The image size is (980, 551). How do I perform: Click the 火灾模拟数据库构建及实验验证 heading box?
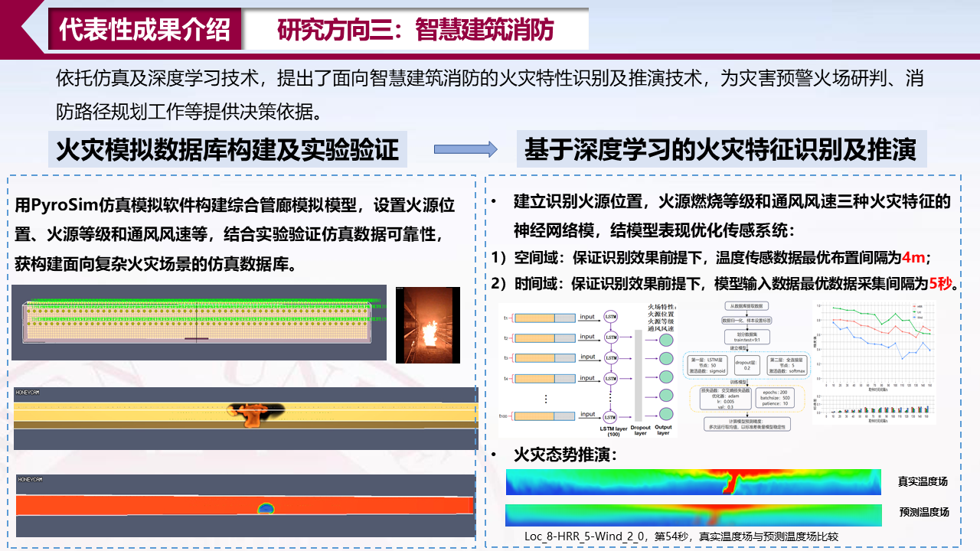[x=228, y=149]
